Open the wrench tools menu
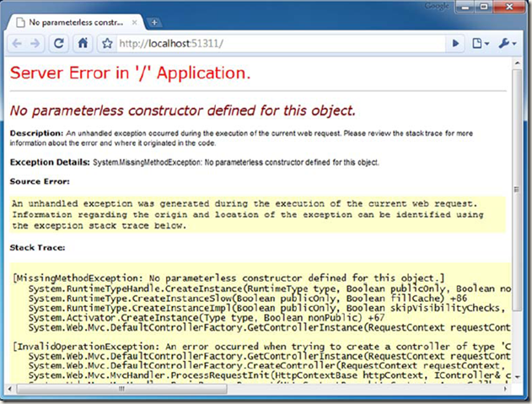The image size is (532, 404). click(508, 44)
